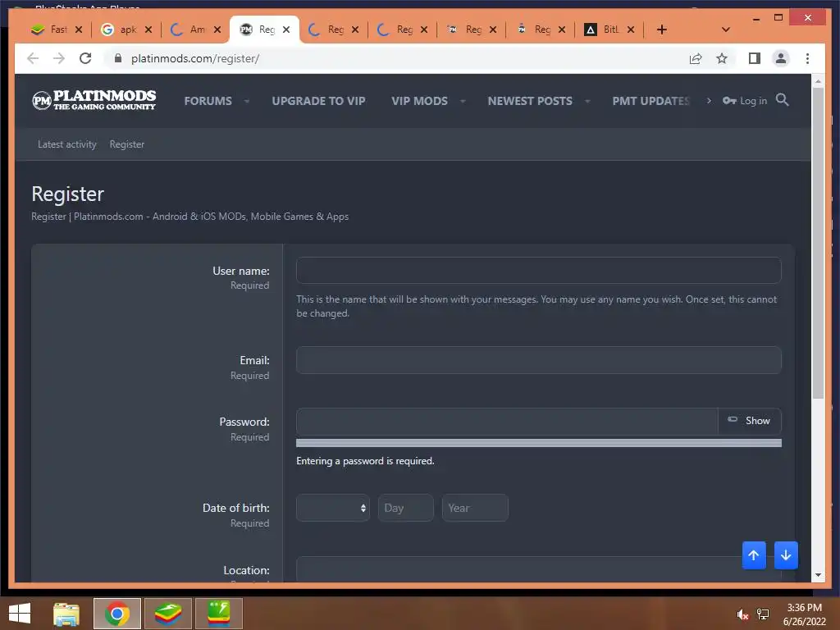Open the tab search chevron
The height and width of the screenshot is (630, 840).
726,30
